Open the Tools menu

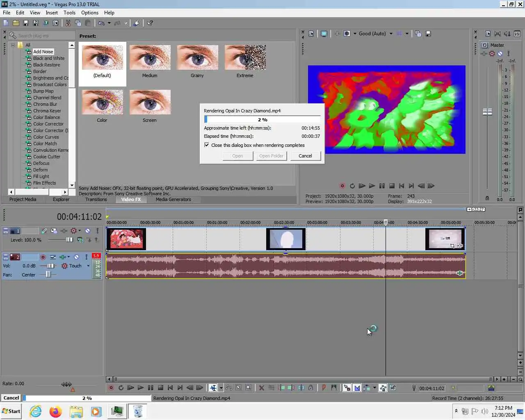click(x=69, y=13)
